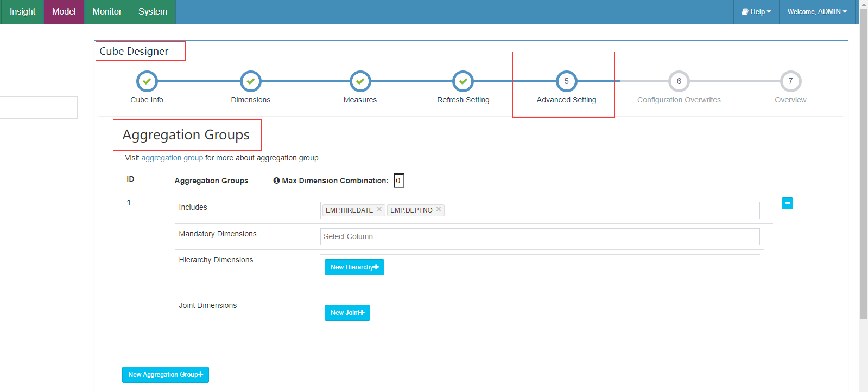This screenshot has height=392, width=868.
Task: Go to the System tab
Action: point(153,12)
